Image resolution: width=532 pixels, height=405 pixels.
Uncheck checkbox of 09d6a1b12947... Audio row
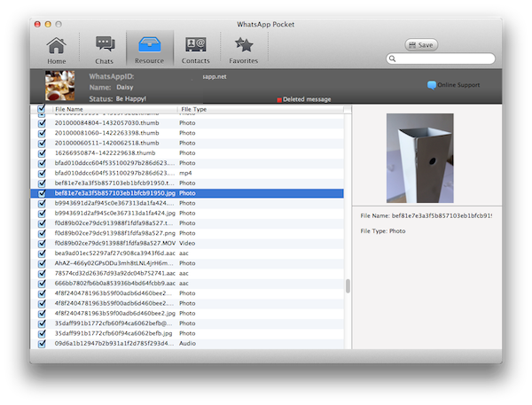[x=42, y=344]
